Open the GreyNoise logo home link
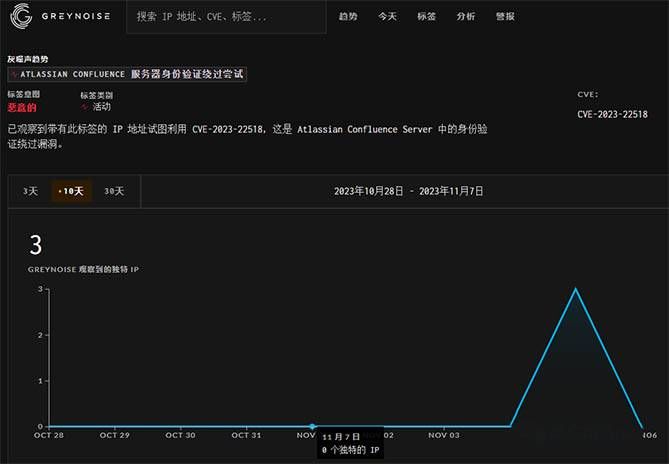The image size is (669, 464). (60, 16)
